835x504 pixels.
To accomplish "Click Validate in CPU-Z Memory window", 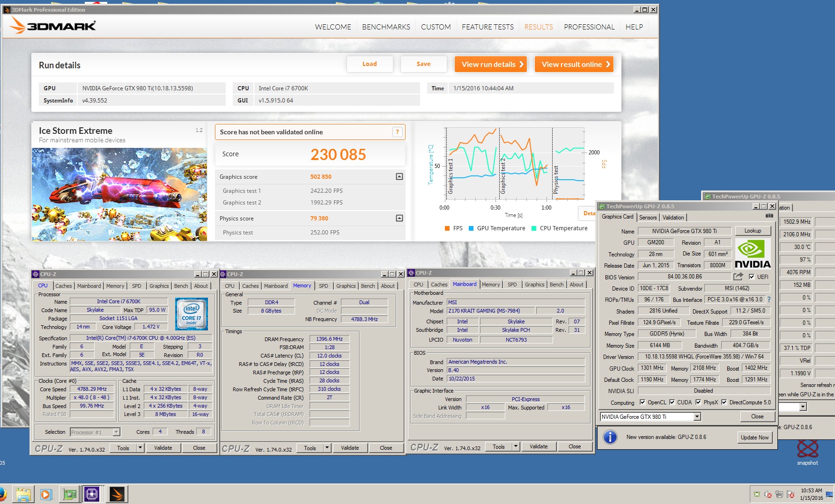I will coord(350,448).
